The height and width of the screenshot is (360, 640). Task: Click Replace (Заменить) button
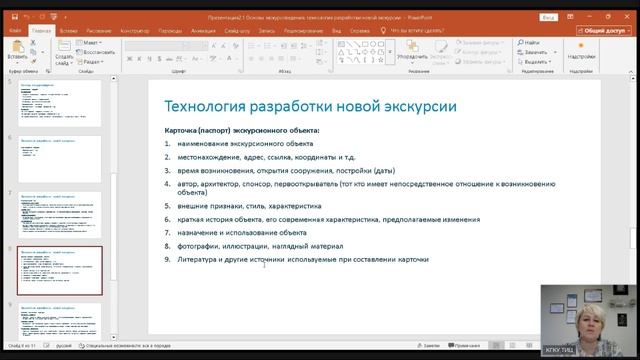[x=533, y=52]
